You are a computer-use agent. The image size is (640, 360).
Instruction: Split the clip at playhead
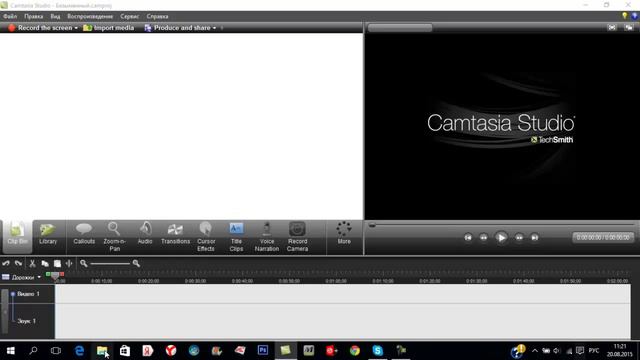(x=69, y=264)
